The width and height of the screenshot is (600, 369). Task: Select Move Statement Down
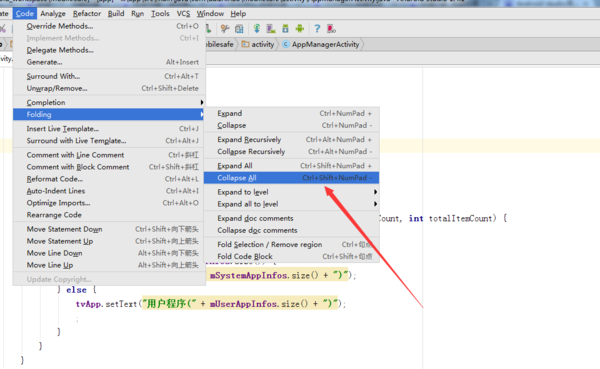coord(109,229)
